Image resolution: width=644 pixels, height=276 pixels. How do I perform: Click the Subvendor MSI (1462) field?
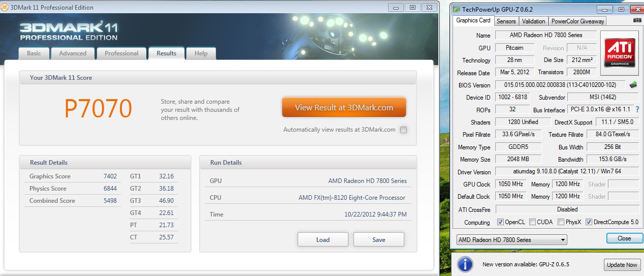(603, 97)
